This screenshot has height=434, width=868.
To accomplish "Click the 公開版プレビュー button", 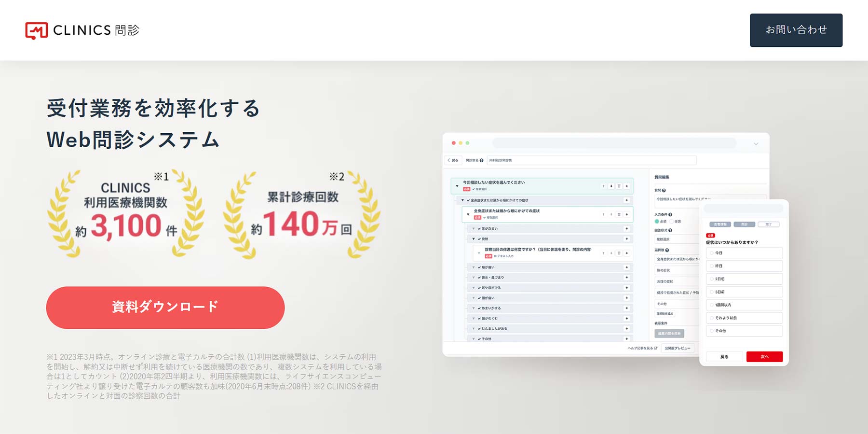I will [x=678, y=348].
